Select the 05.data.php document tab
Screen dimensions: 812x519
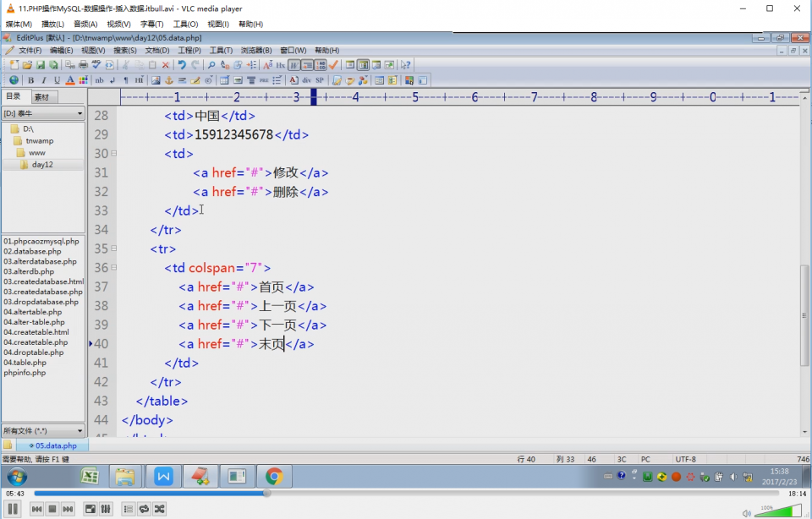click(52, 445)
